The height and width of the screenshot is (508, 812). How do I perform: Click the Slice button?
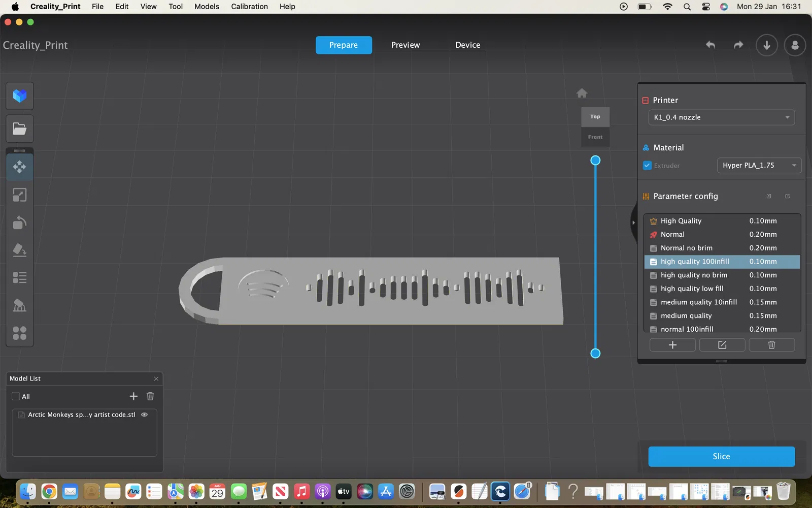coord(722,457)
